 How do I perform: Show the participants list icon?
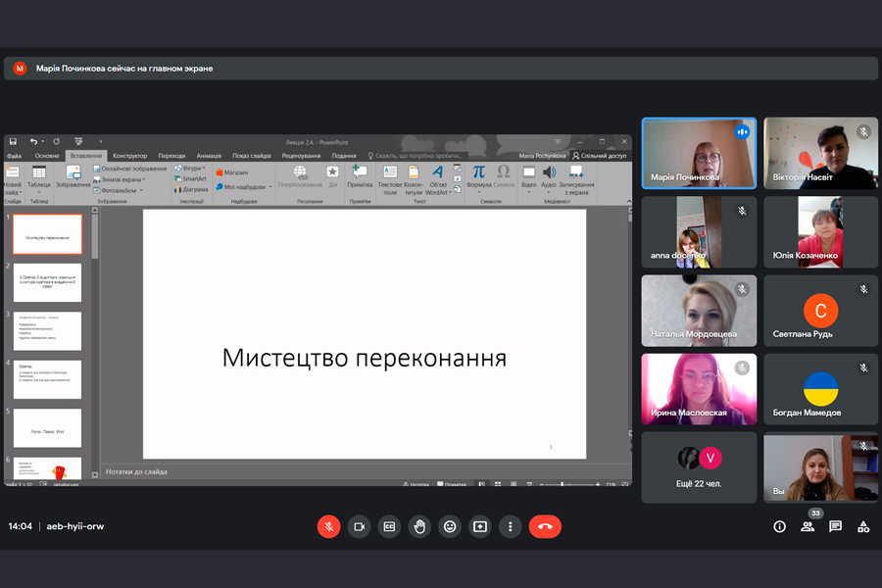(808, 526)
